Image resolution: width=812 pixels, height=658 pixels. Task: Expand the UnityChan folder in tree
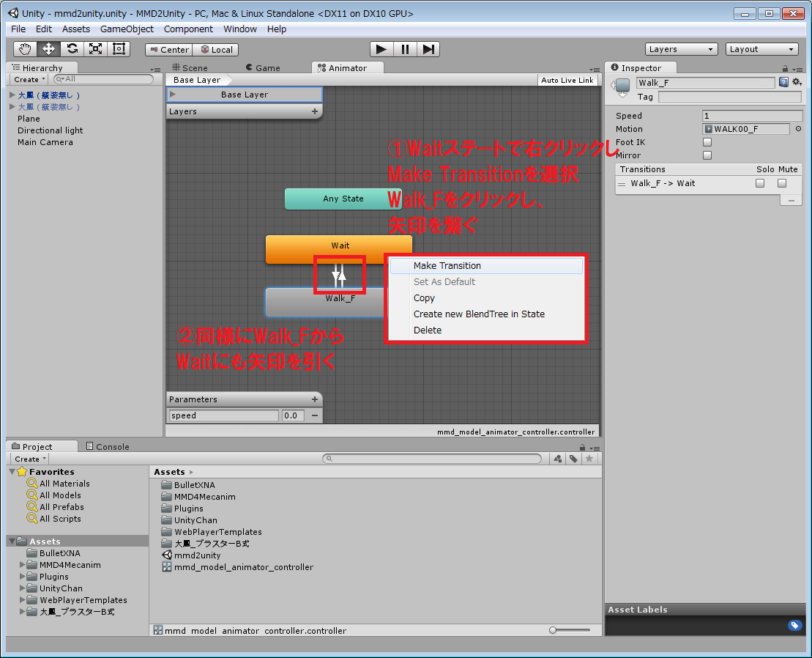tap(22, 588)
